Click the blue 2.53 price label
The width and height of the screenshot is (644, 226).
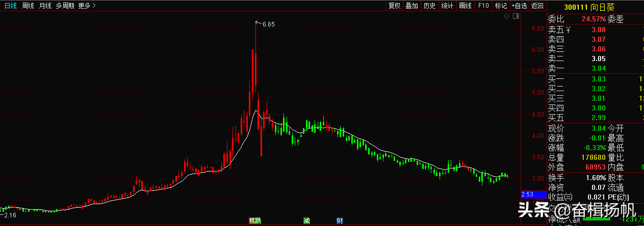[x=533, y=194]
